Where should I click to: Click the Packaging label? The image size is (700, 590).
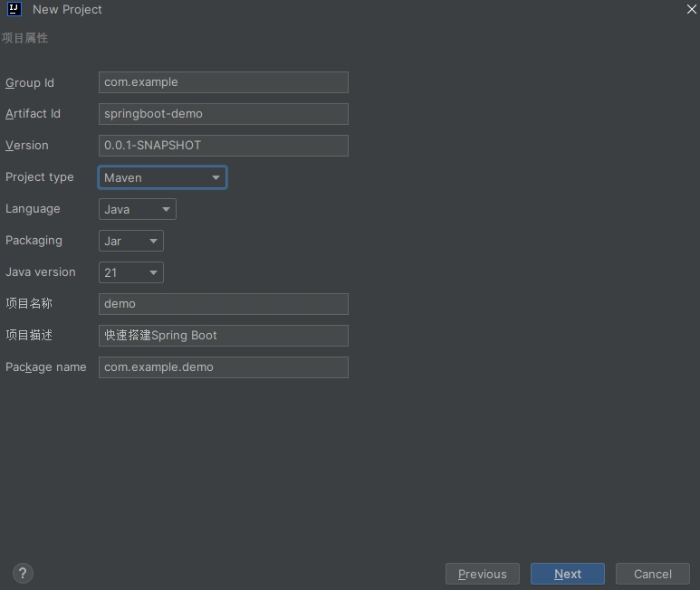pyautogui.click(x=34, y=241)
